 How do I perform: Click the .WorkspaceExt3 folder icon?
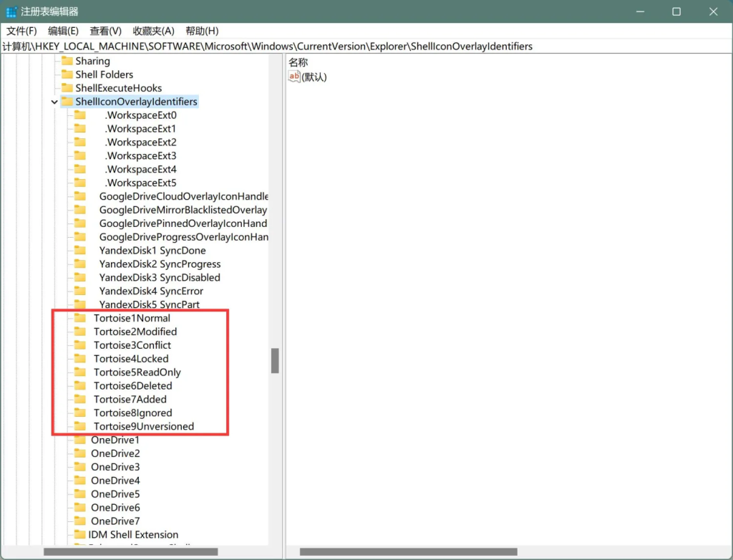(80, 156)
